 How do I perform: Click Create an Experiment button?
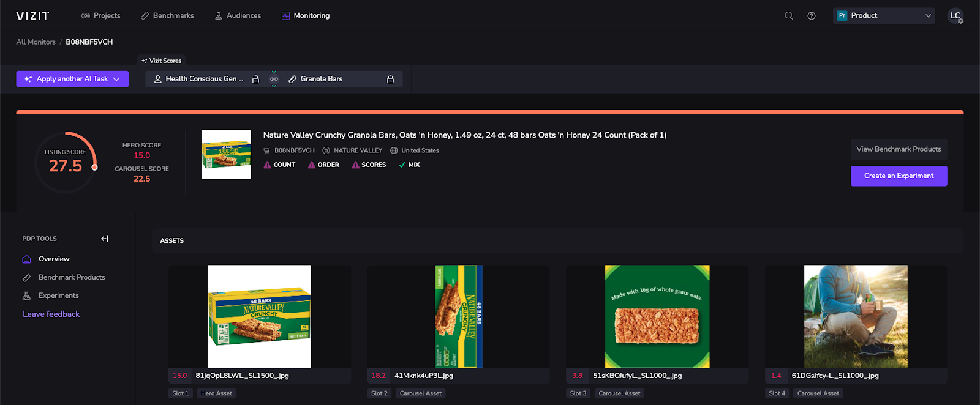[899, 176]
